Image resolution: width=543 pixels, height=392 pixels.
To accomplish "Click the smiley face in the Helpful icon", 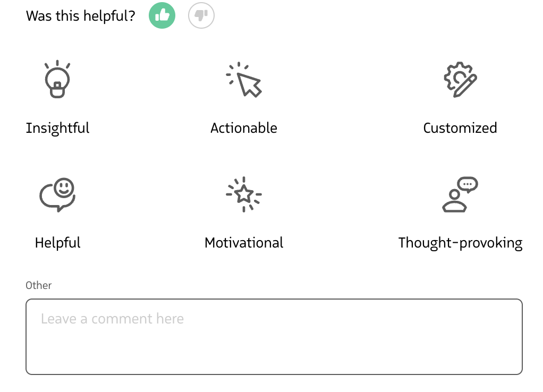I will [x=65, y=186].
